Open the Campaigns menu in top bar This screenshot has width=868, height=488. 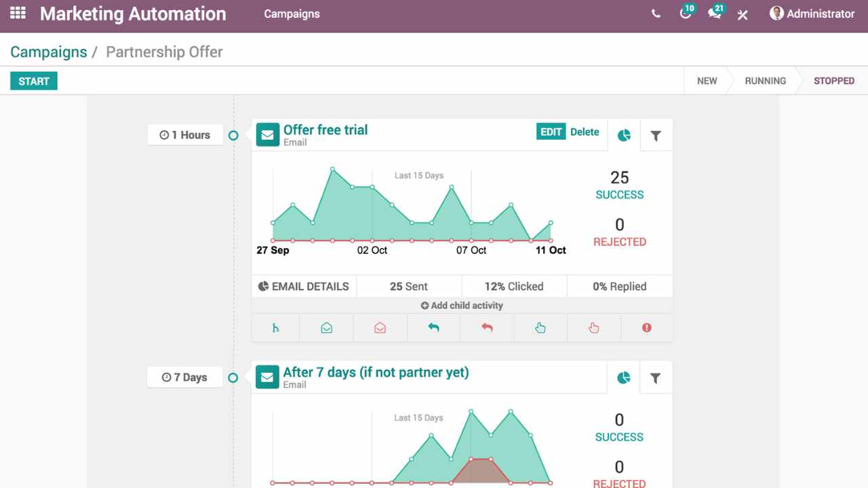coord(292,14)
